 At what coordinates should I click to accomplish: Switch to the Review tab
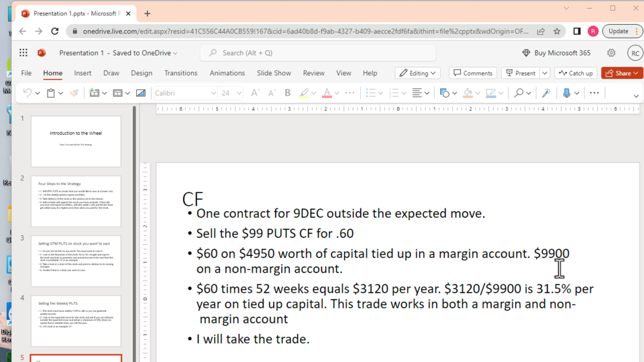click(314, 73)
